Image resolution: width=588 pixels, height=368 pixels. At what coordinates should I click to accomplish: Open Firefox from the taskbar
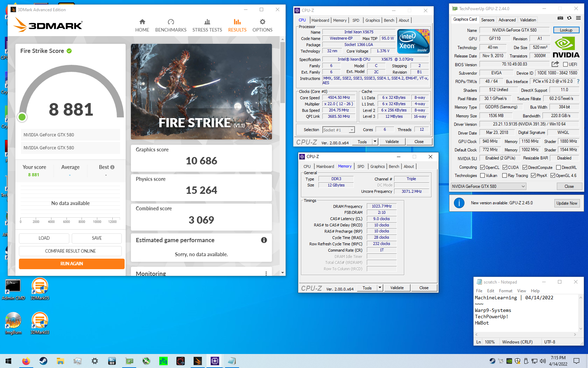click(26, 361)
